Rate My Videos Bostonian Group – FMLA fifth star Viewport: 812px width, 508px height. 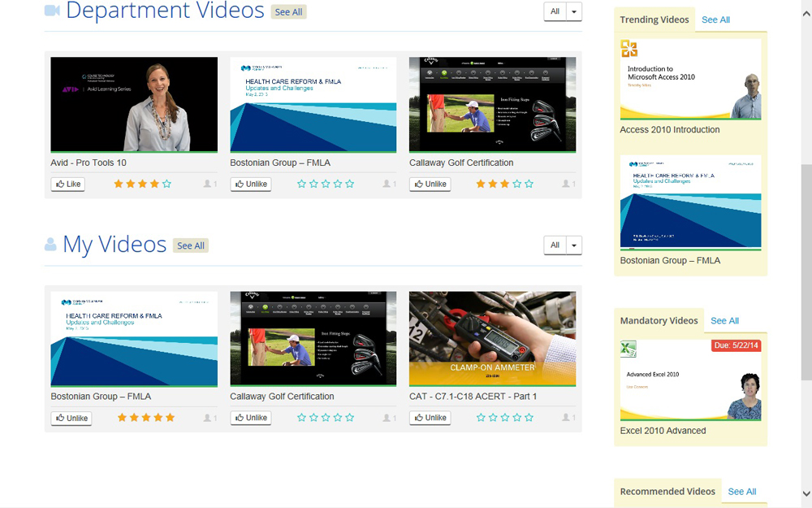point(170,418)
